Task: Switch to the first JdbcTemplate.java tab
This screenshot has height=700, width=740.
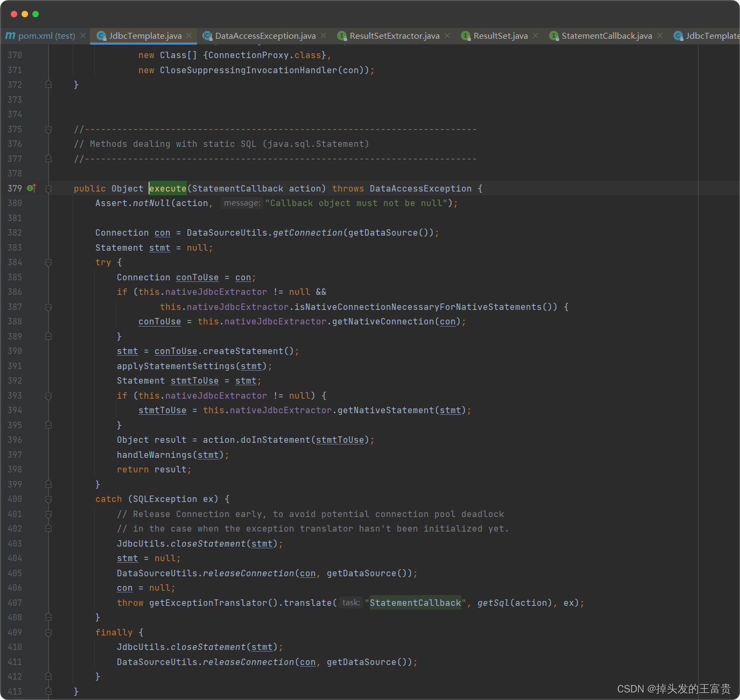Action: [x=145, y=36]
